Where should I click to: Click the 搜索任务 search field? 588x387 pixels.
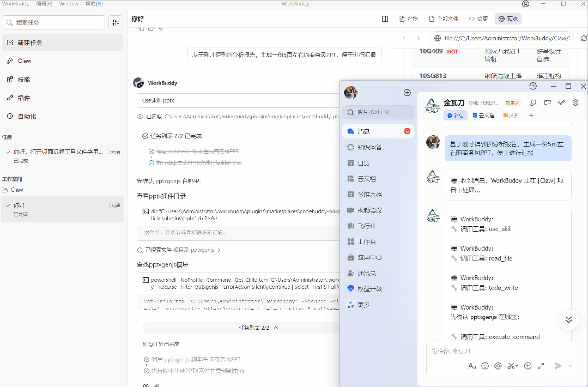53,22
